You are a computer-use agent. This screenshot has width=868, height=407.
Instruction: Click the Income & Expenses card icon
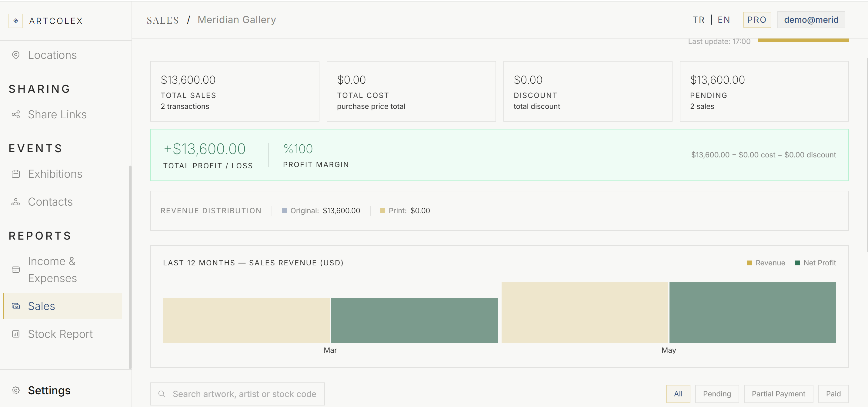point(15,270)
